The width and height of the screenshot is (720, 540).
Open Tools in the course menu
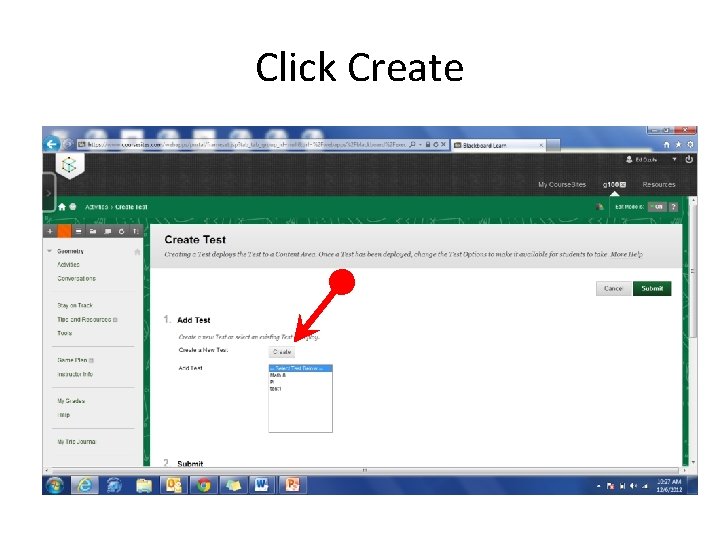point(65,333)
